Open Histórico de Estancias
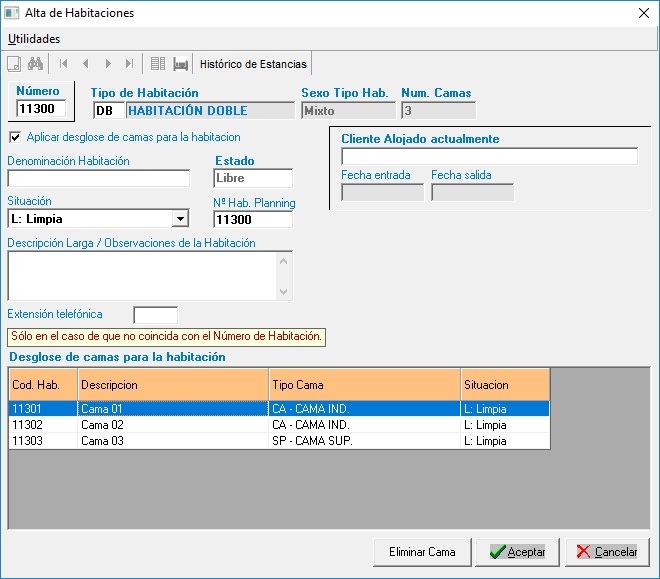 tap(253, 64)
